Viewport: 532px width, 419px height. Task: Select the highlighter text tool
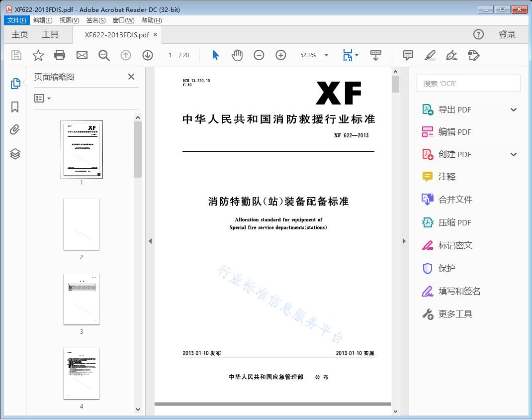(x=430, y=55)
